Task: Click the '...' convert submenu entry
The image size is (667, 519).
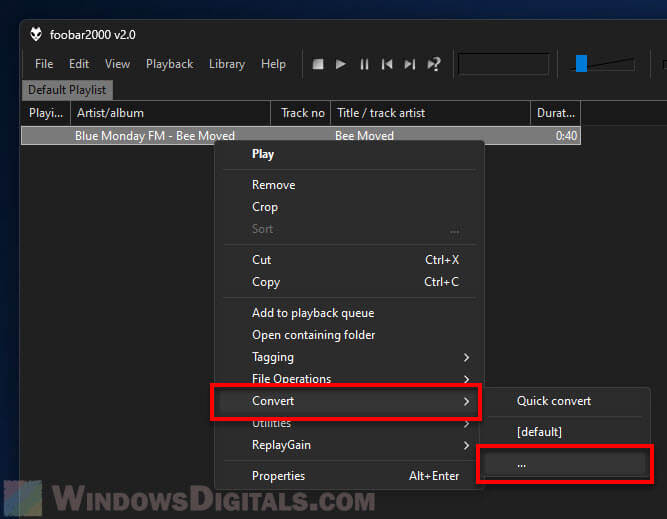Action: pyautogui.click(x=566, y=464)
